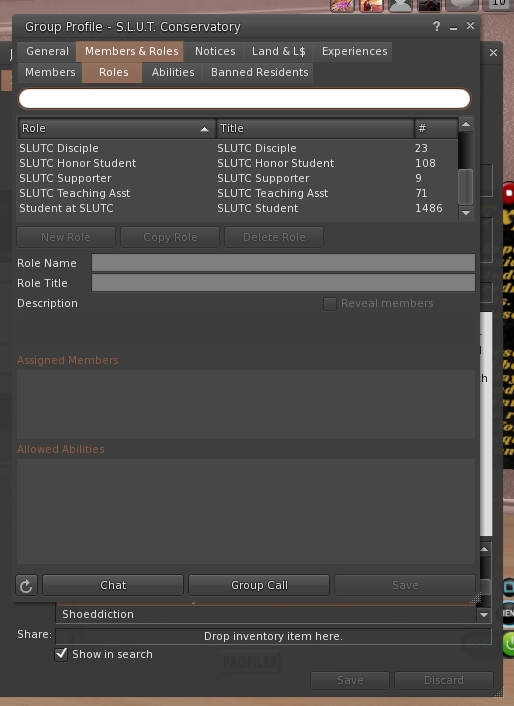
Task: Click the roles list scrollbar thumb
Action: 465,187
